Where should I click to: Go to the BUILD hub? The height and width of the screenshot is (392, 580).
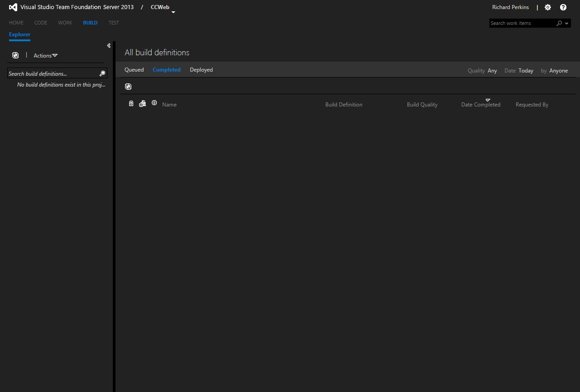pyautogui.click(x=90, y=23)
